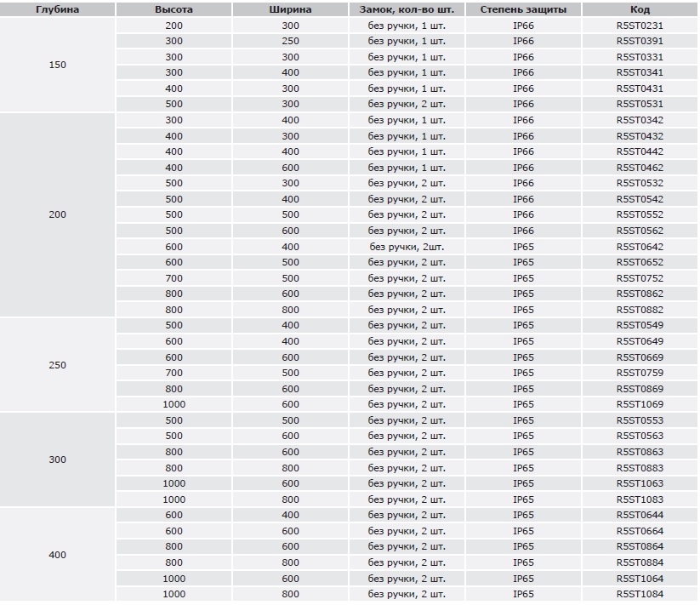This screenshot has height=605, width=700.
Task: Select product code R5ST0882
Action: (640, 310)
